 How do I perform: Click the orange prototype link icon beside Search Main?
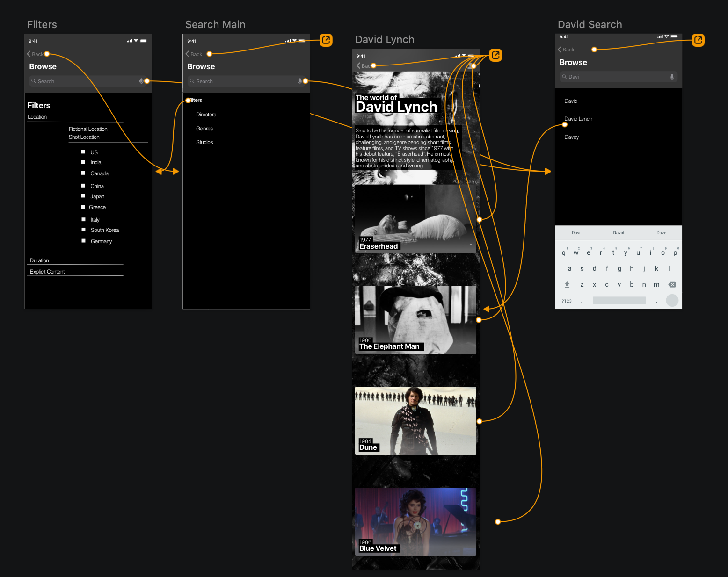pos(326,40)
